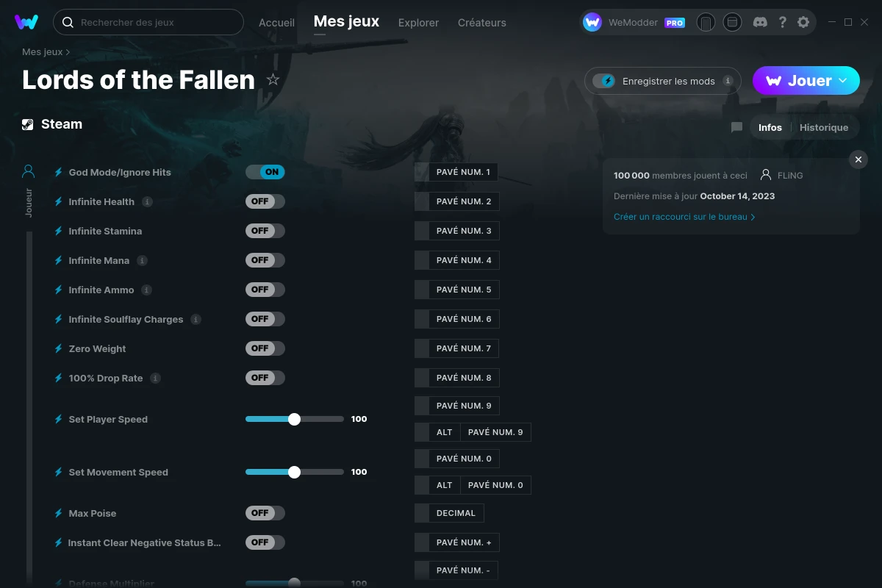Click the lightning icon beside Max Poise
Screen dimensions: 882x588
click(x=58, y=513)
